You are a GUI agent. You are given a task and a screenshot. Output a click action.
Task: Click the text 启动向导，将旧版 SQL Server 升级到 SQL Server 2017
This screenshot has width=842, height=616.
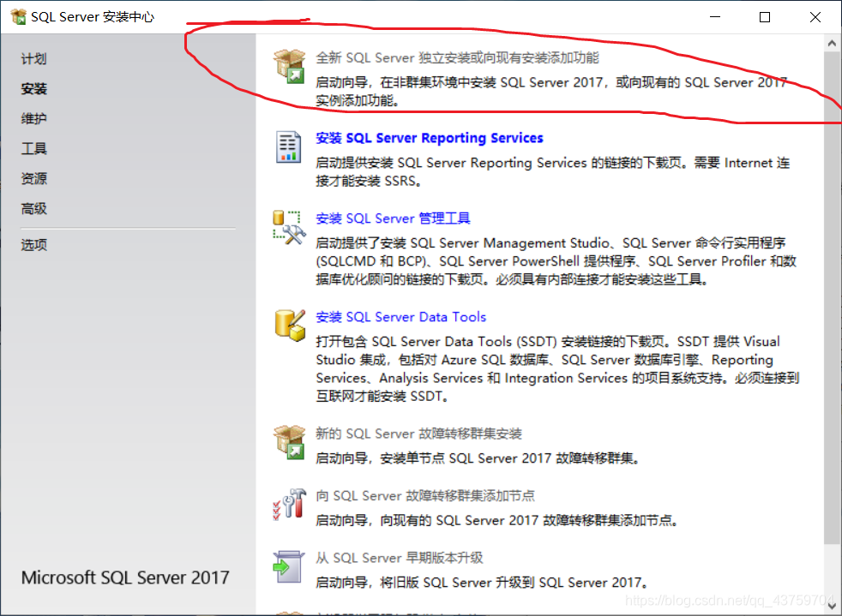(482, 583)
